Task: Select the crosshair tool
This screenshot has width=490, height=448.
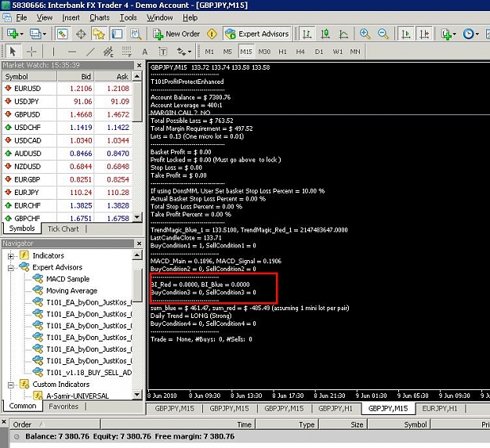Action: tap(31, 52)
